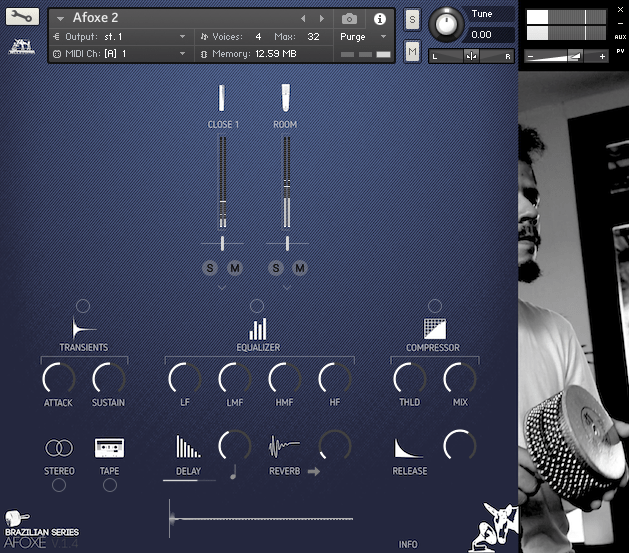
Task: Enable the Equalizer power toggle
Action: click(257, 305)
